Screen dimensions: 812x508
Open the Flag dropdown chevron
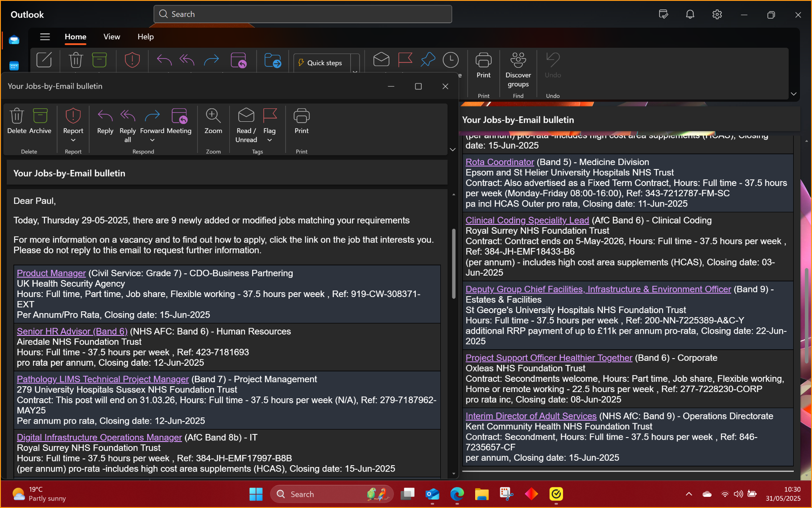pos(269,140)
